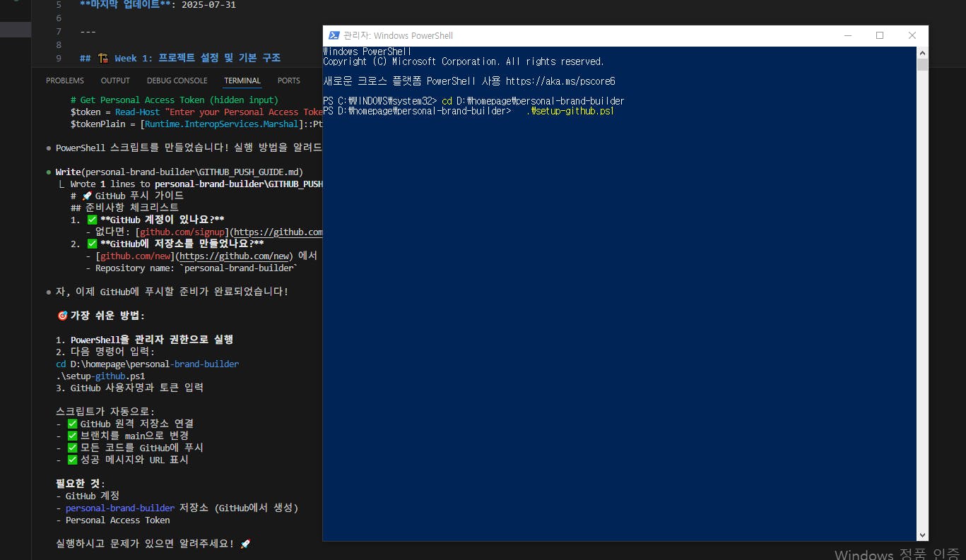Click the scrollbar down arrow in PowerShell window

tap(922, 535)
